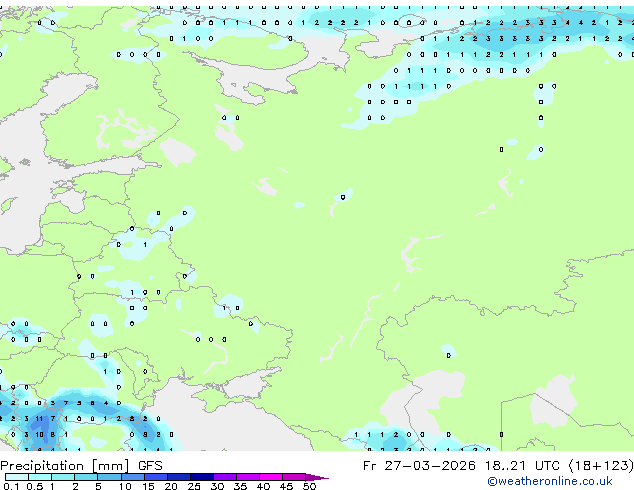Click the '50' legend scale value
The height and width of the screenshot is (490, 634).
coord(309,486)
